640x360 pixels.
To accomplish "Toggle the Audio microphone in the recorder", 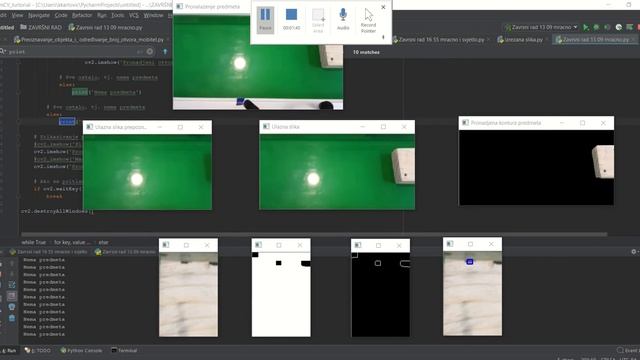I will pos(343,20).
